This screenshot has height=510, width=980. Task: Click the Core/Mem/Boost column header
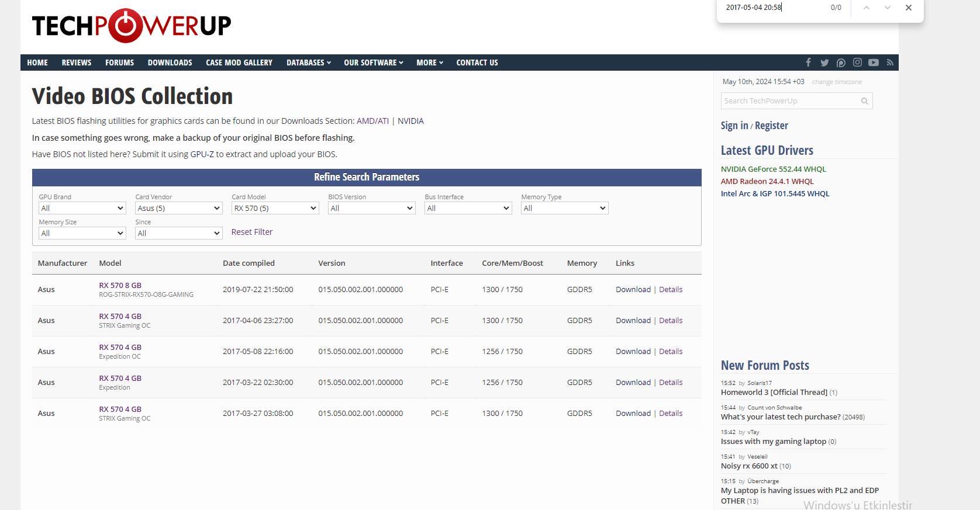coord(512,263)
